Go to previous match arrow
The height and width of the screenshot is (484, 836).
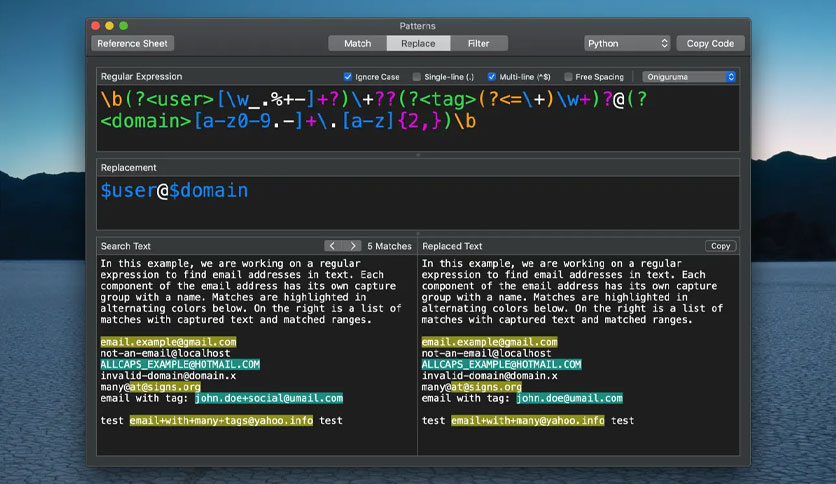click(333, 246)
